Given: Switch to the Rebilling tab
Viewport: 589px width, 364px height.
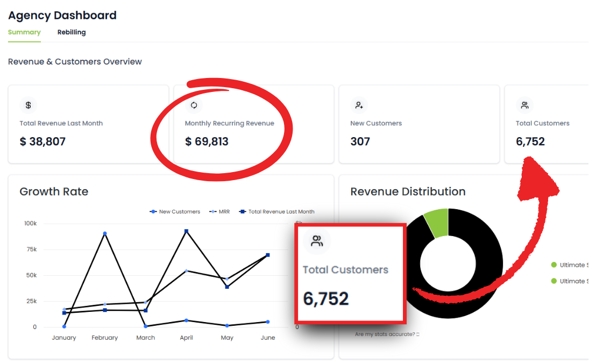Looking at the screenshot, I should coord(72,32).
